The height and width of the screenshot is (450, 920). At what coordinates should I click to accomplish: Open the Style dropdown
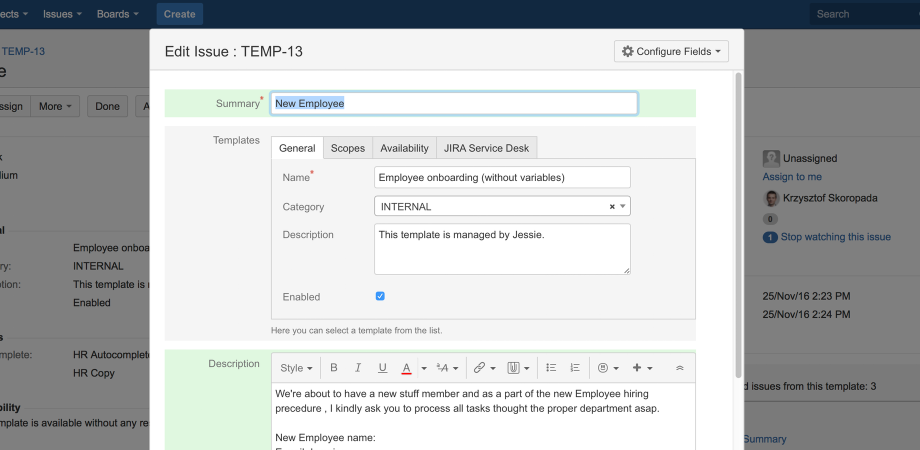(x=296, y=368)
